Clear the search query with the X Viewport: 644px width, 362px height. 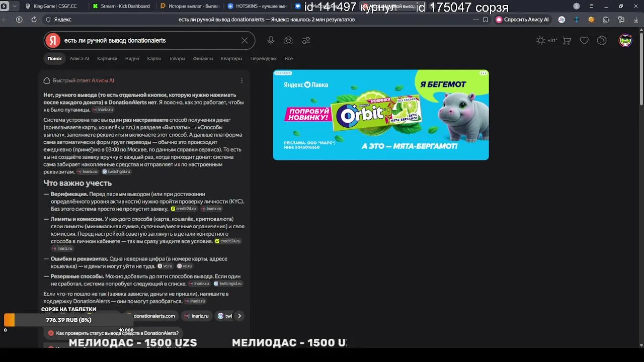tap(245, 41)
